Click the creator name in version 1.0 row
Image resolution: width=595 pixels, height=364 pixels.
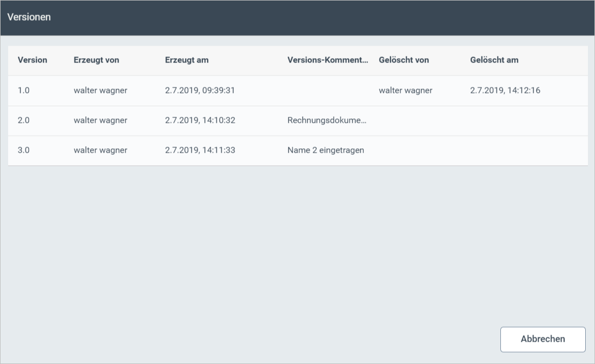pyautogui.click(x=100, y=91)
